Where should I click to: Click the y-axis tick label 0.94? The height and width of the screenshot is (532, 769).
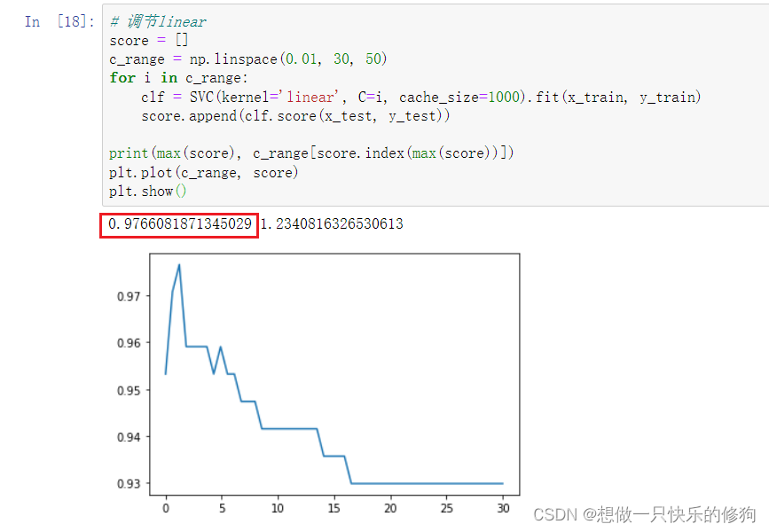tap(129, 436)
